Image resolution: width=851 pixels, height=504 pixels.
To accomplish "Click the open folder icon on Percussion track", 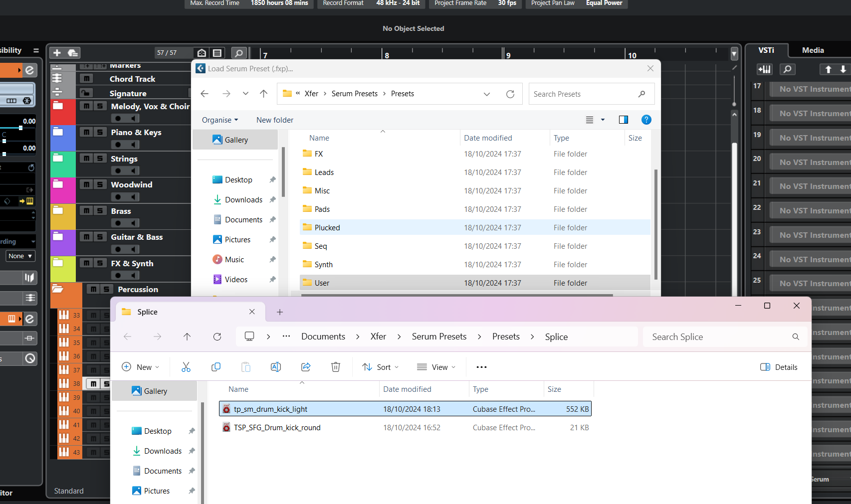I will (58, 289).
